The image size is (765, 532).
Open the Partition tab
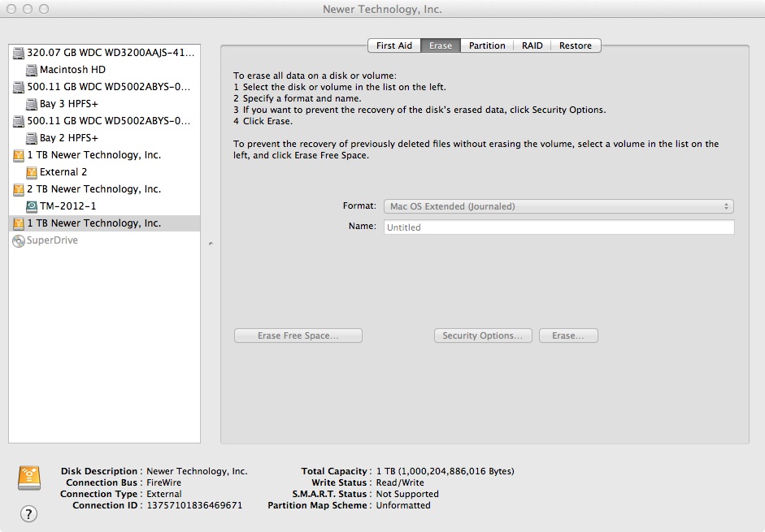pyautogui.click(x=487, y=45)
